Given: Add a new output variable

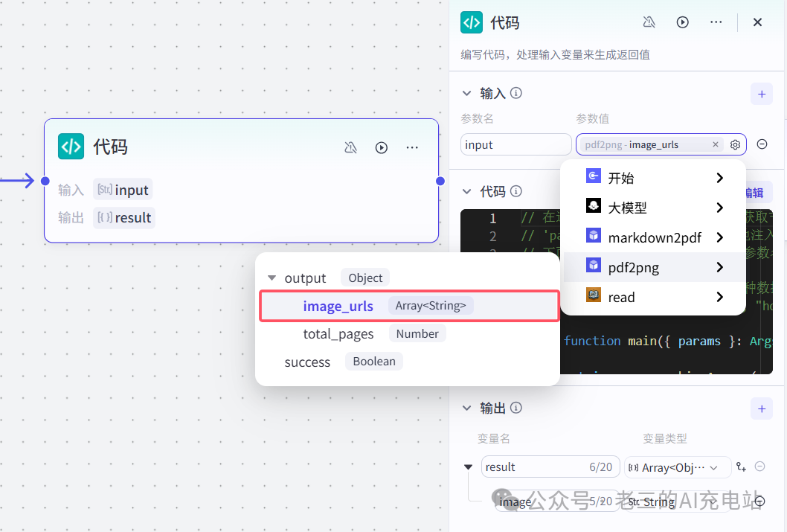Looking at the screenshot, I should point(762,409).
